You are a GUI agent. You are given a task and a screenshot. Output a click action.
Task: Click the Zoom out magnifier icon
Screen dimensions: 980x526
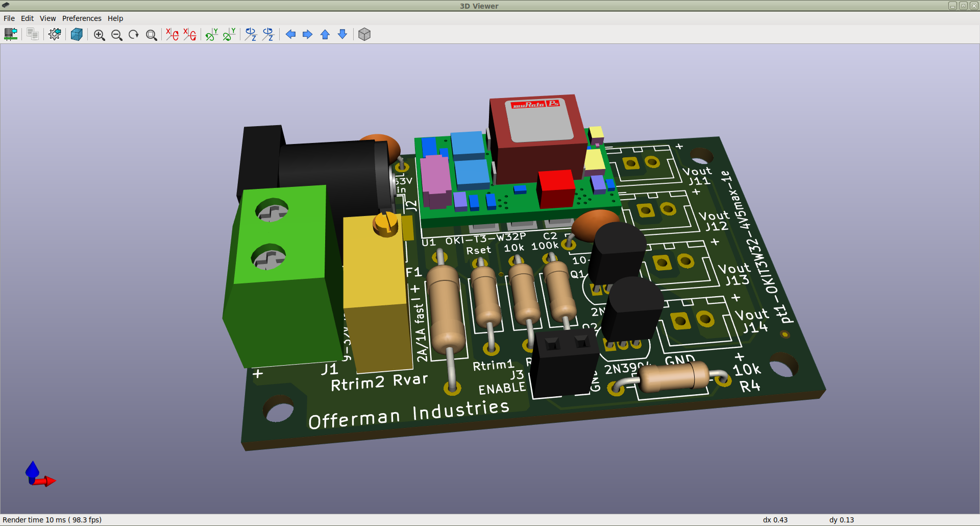(116, 35)
